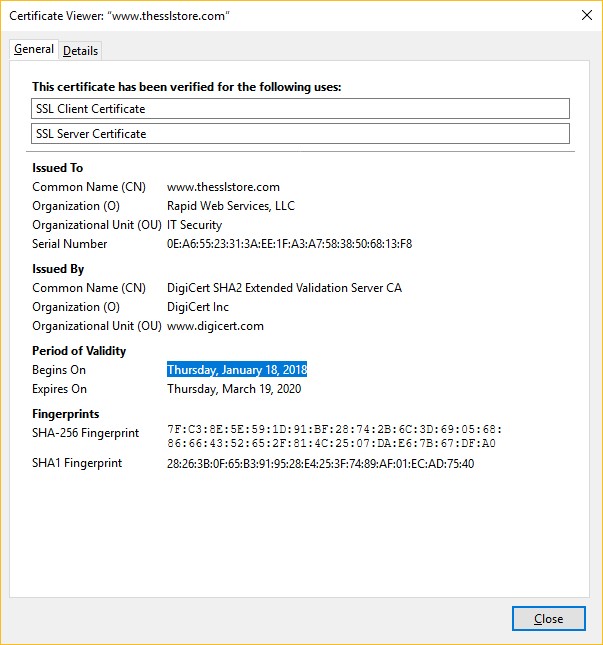Click the Issued By heading
603x645 pixels.
pos(58,269)
